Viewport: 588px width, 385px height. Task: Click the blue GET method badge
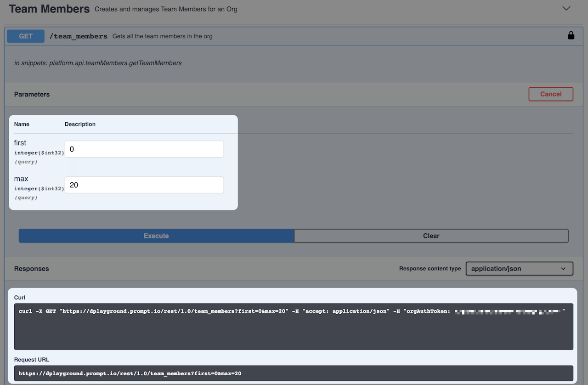[26, 36]
